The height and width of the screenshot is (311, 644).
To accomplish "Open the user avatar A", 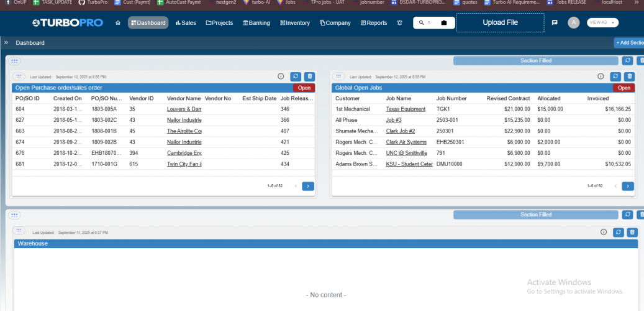I will click(x=574, y=22).
